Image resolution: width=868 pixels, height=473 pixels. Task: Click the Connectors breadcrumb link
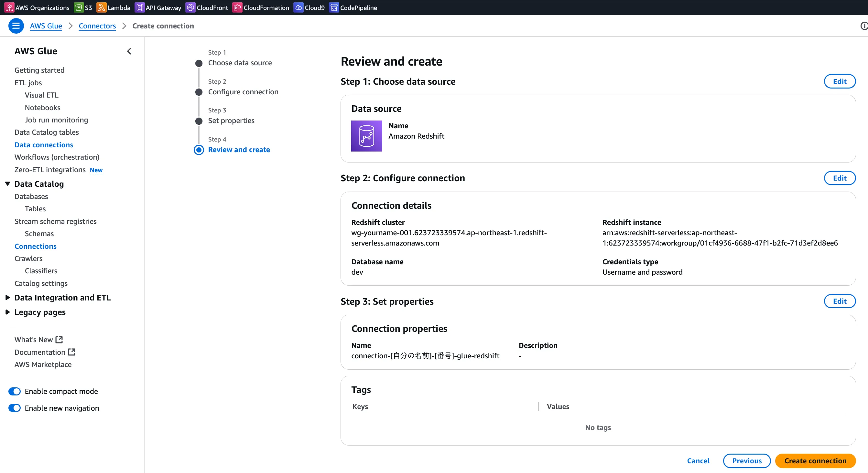coord(97,26)
